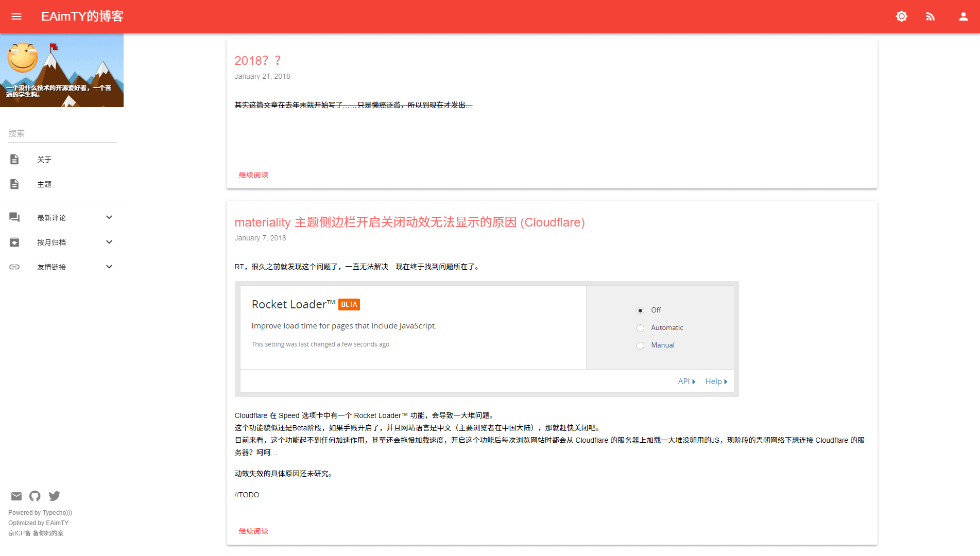Click the user account icon
Viewport: 980px width, 556px height.
point(963,16)
